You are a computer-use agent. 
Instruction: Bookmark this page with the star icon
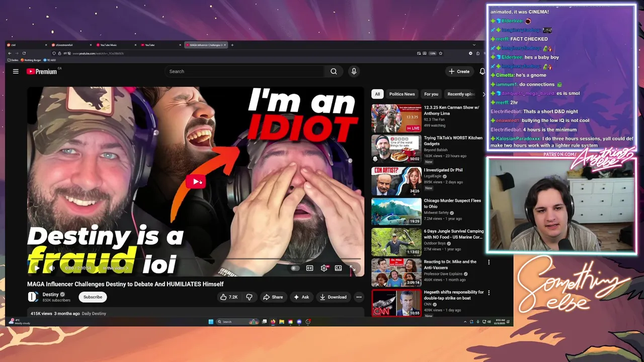441,53
